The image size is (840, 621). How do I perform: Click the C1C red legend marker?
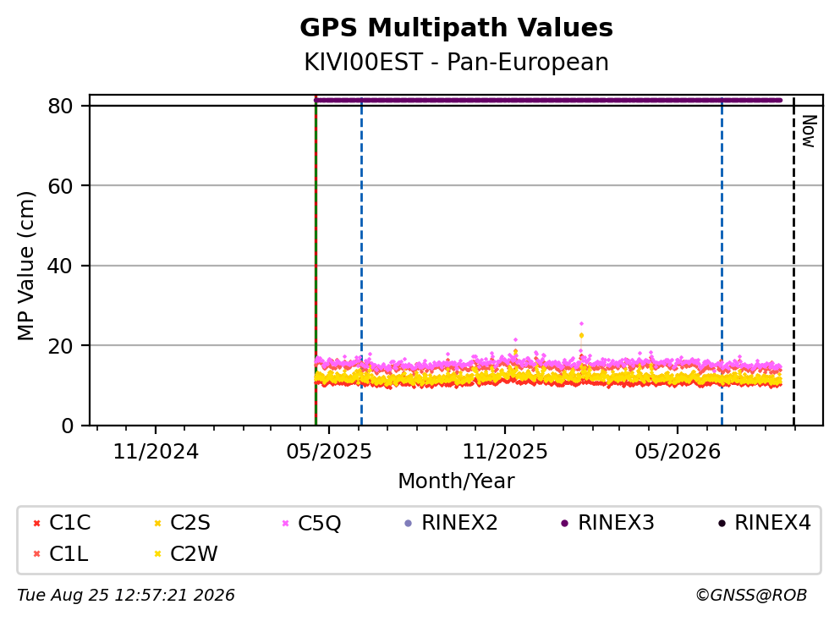point(37,524)
